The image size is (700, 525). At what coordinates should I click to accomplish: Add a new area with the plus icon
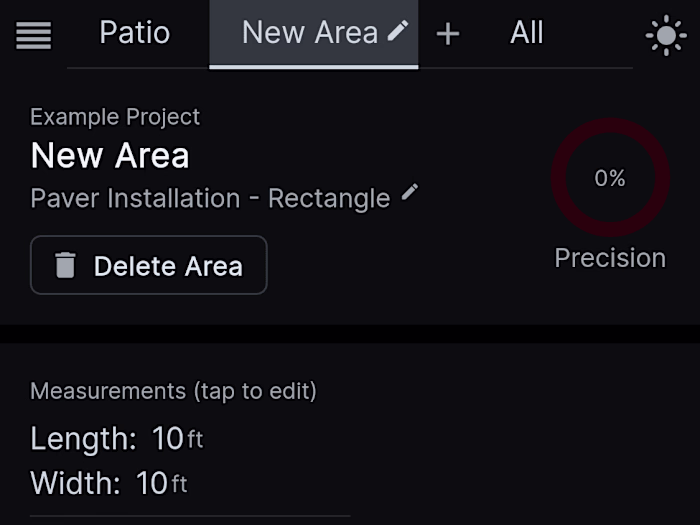click(448, 34)
